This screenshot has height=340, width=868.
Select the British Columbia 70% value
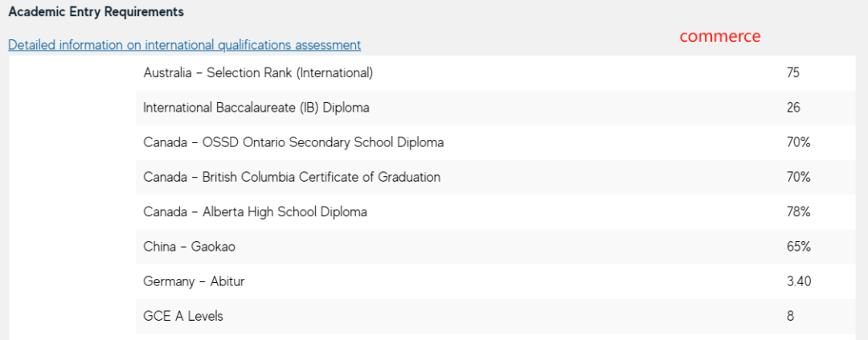pyautogui.click(x=798, y=177)
